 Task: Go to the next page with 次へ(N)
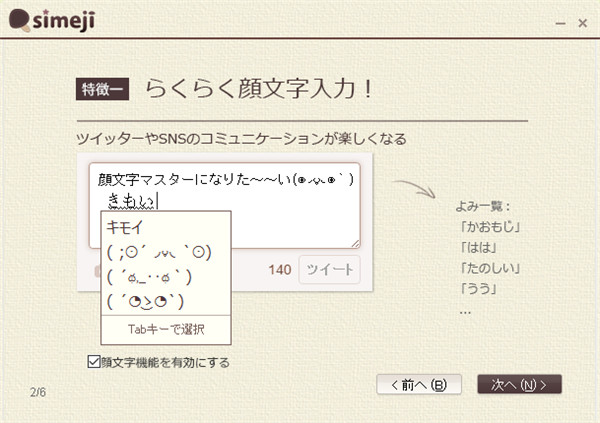tap(519, 384)
